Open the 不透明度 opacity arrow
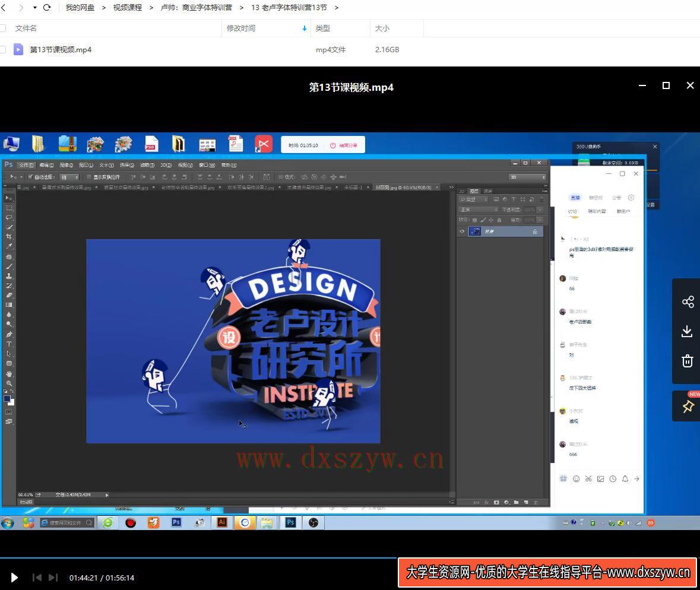Screen dimensions: 700x590 540,210
